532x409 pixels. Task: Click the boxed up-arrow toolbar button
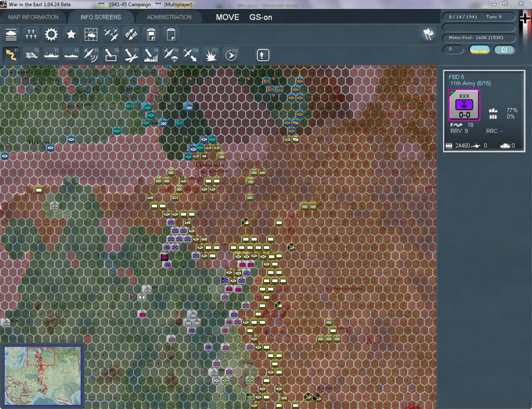[262, 55]
